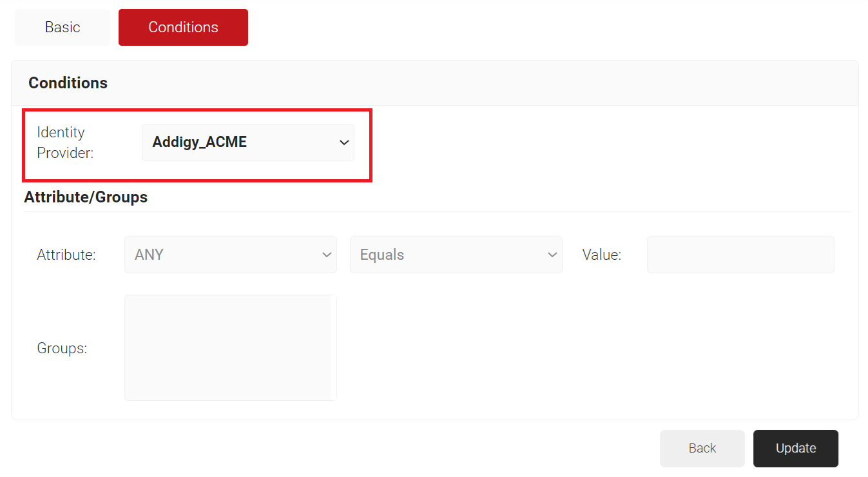Screen dimensions: 868x477
Task: Select the red Conditions tab
Action: [183, 27]
